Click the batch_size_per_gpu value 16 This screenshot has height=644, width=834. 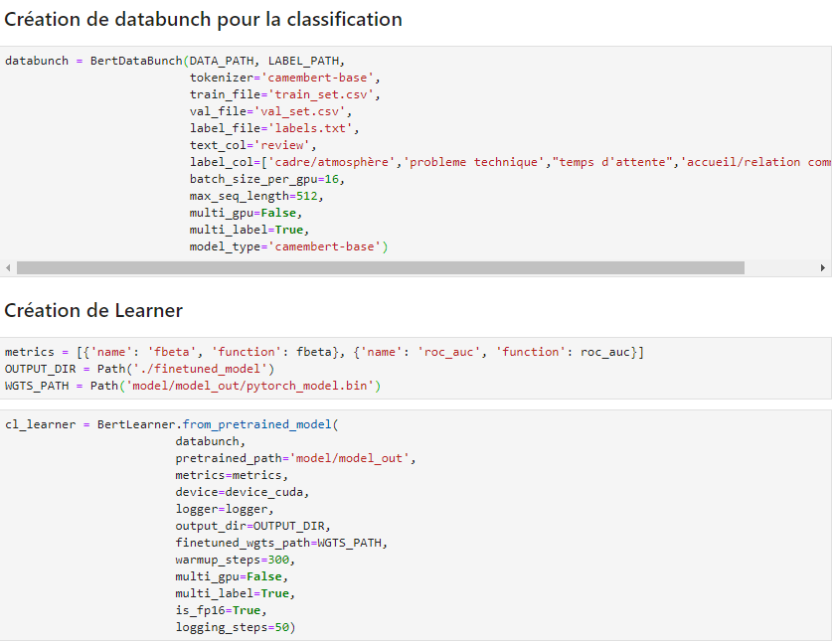(x=331, y=179)
